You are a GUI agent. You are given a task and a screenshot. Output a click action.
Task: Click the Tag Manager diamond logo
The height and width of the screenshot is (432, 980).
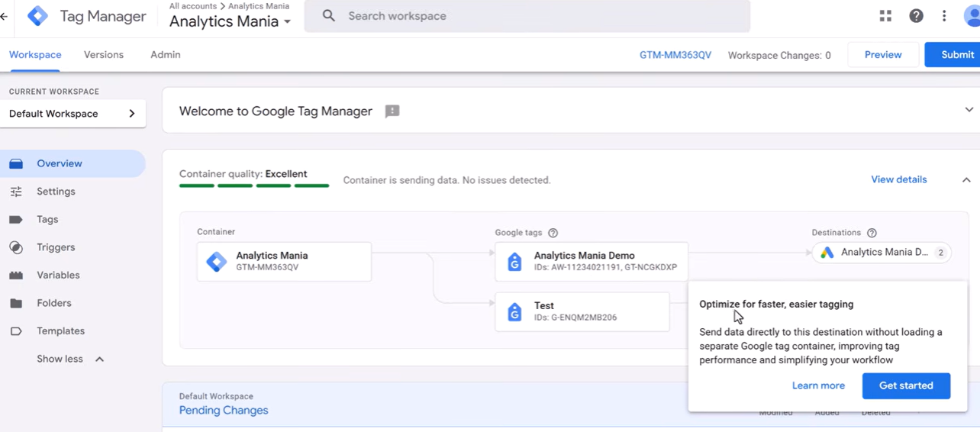pyautogui.click(x=38, y=16)
